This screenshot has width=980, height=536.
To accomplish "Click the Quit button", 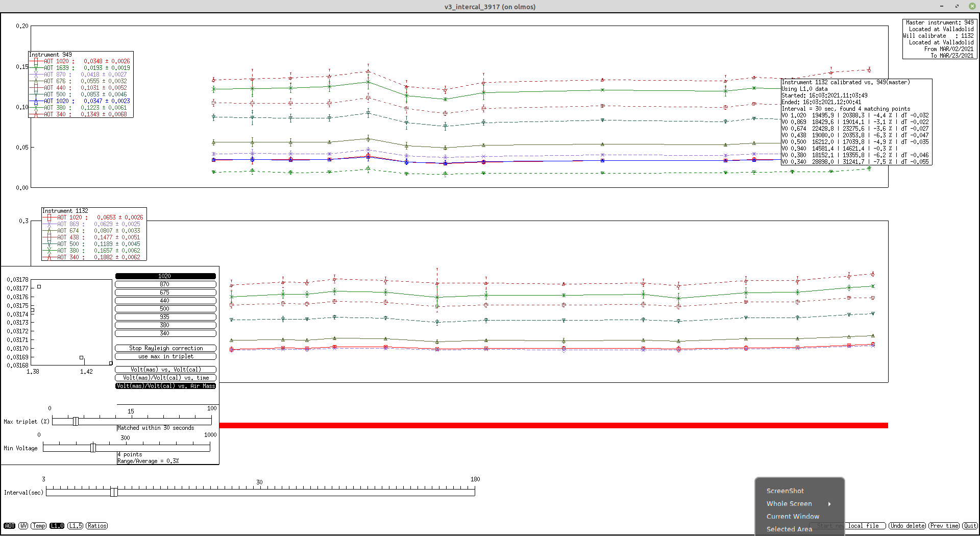I will [970, 526].
